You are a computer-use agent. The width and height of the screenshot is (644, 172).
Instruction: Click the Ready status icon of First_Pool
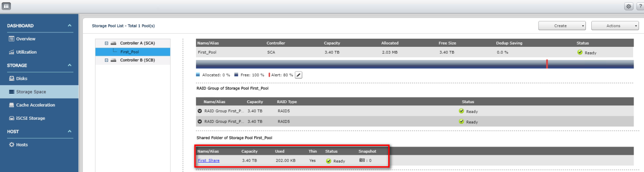point(580,52)
